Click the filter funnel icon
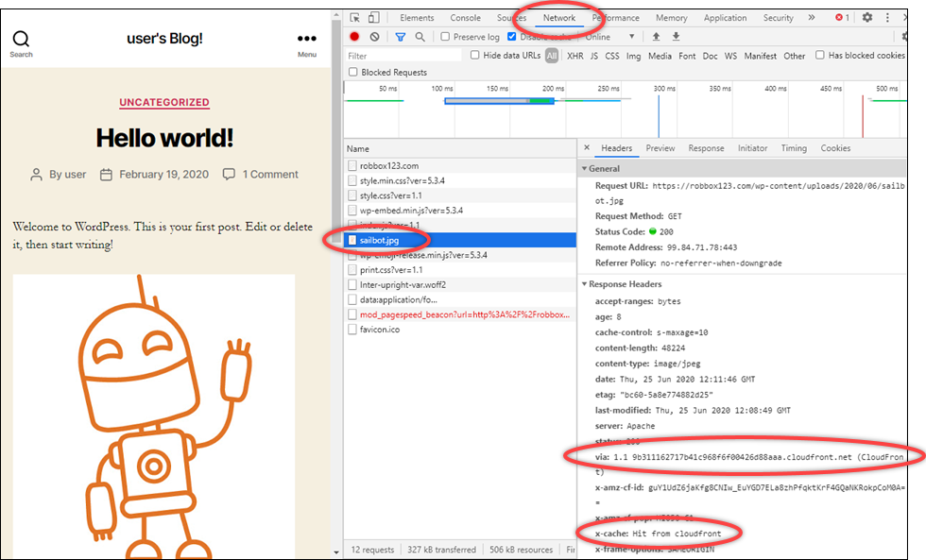The width and height of the screenshot is (926, 560). [400, 37]
